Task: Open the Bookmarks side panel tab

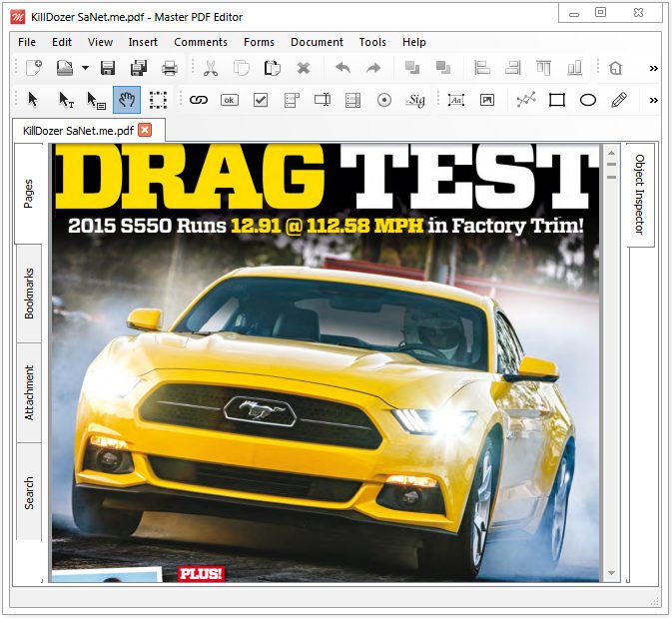Action: point(29,294)
